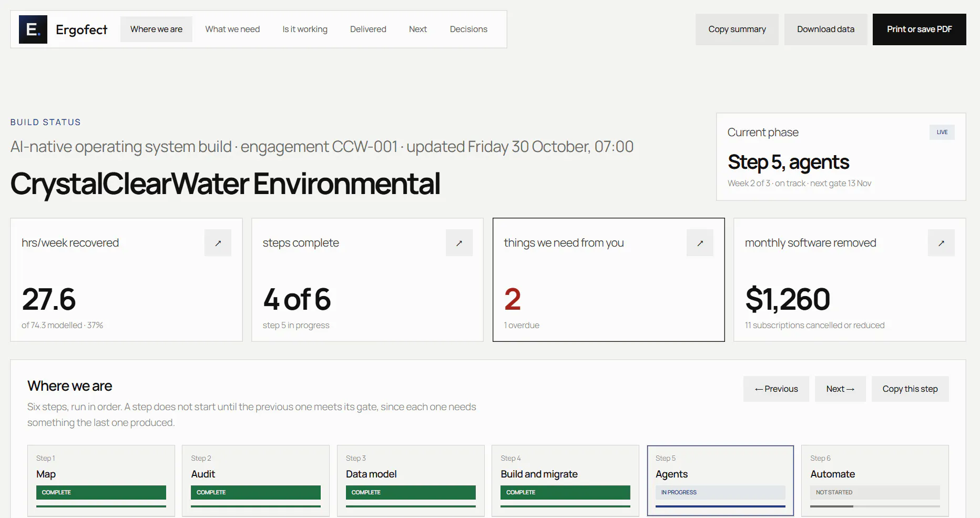Click the 27.6 hours recovered value

49,299
